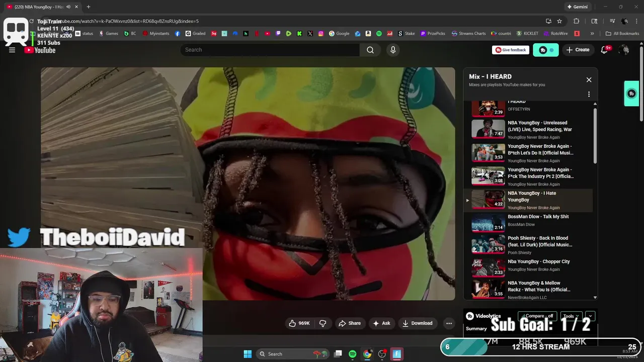Open the All Bookmarks folder
This screenshot has width=644, height=362.
point(622,34)
